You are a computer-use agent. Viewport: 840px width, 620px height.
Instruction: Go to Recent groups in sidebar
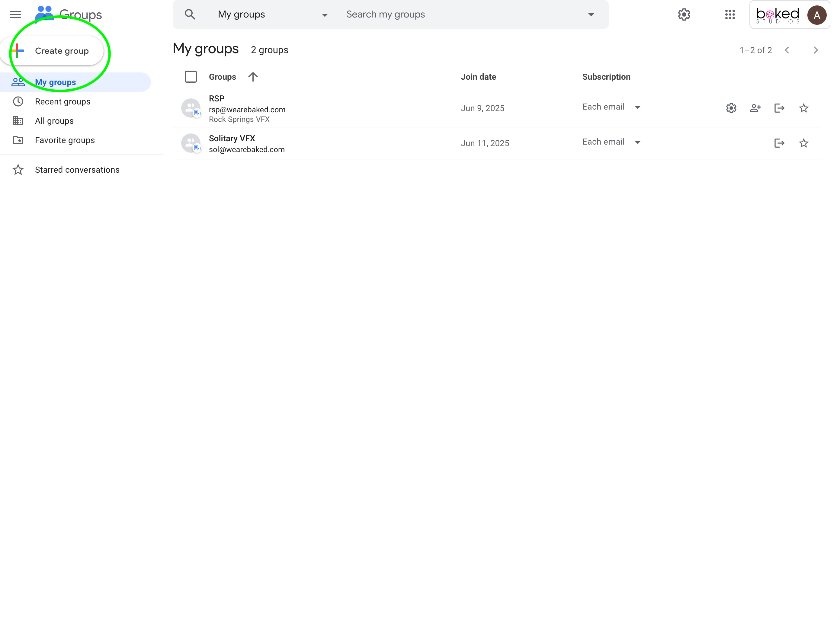click(62, 102)
